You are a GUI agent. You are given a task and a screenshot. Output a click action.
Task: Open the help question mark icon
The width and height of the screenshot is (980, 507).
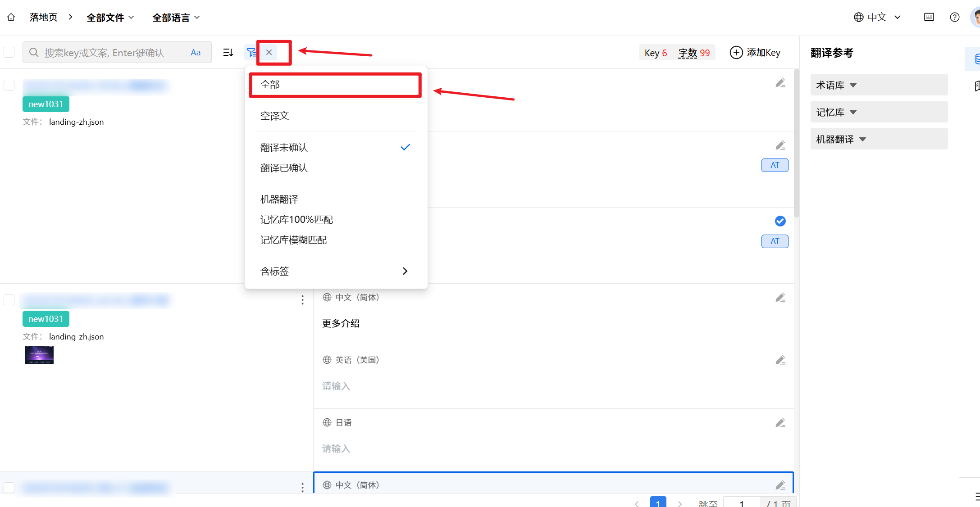[954, 17]
